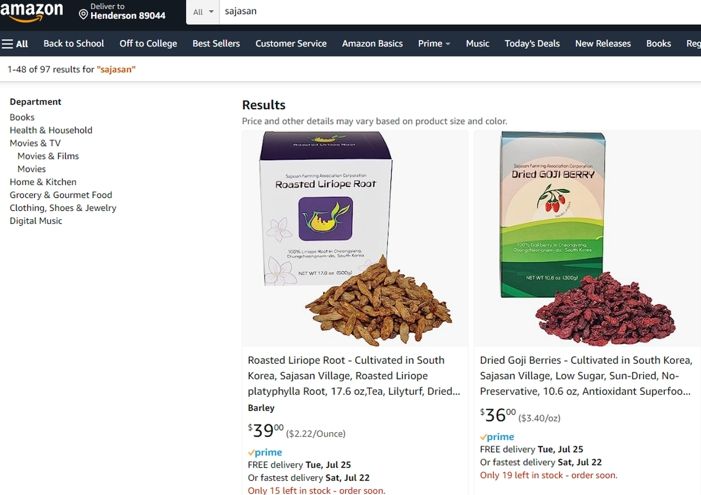Select Amazon Basics in navigation bar
Image resolution: width=701 pixels, height=495 pixels.
tap(372, 44)
